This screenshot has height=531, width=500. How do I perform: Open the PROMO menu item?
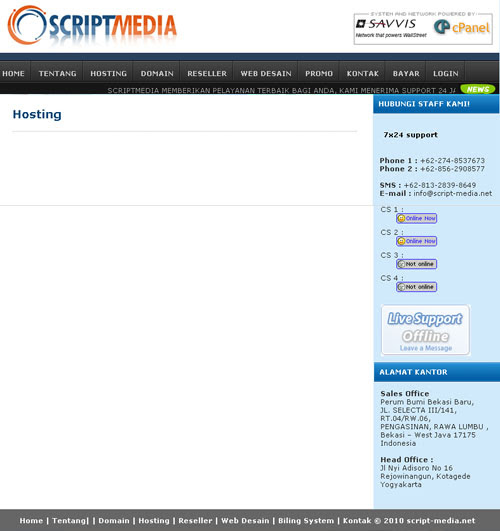319,73
